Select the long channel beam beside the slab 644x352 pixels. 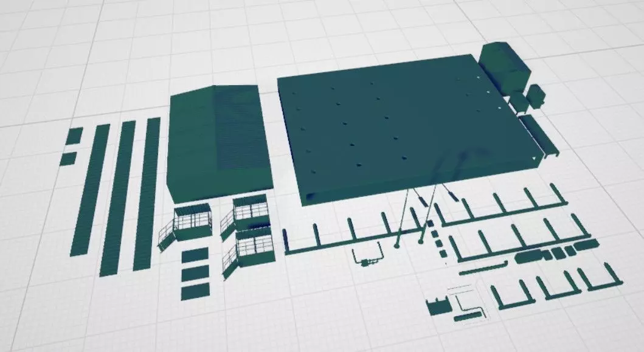539,135
